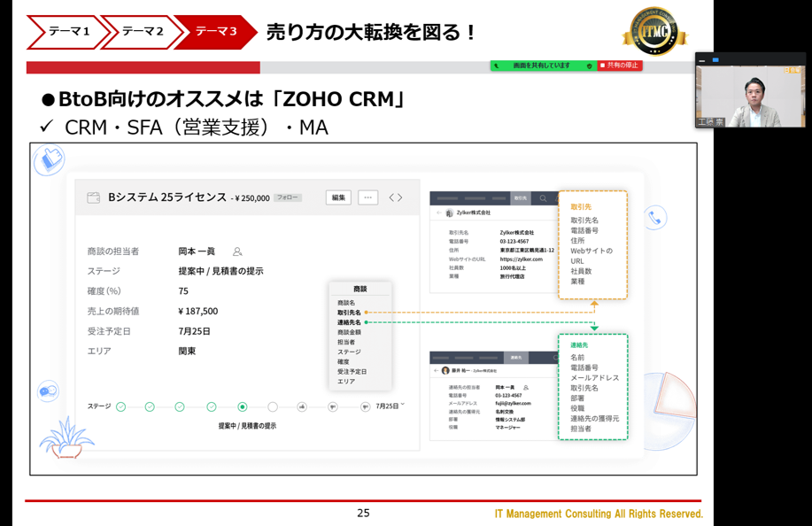Go to next deal with right arrow

tap(399, 197)
